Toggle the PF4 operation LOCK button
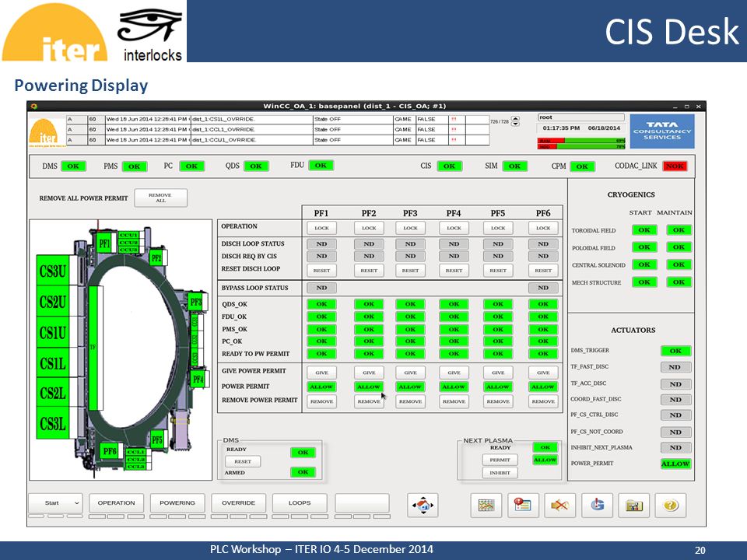747x560 pixels. (x=454, y=228)
